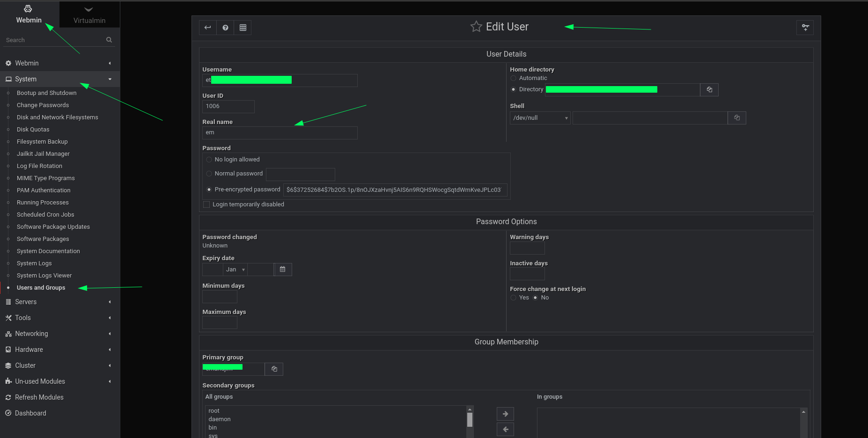Select No login allowed option
Image resolution: width=868 pixels, height=438 pixels.
pyautogui.click(x=209, y=160)
